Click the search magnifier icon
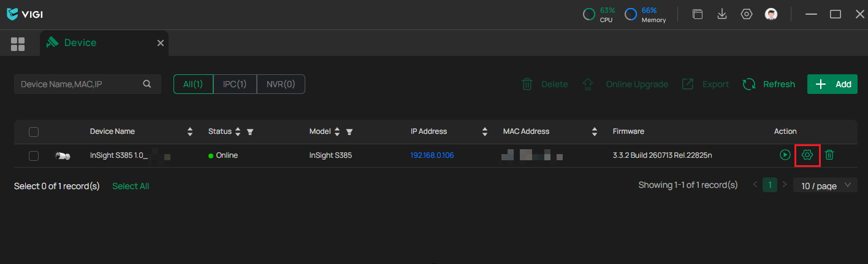This screenshot has width=868, height=264. 147,84
